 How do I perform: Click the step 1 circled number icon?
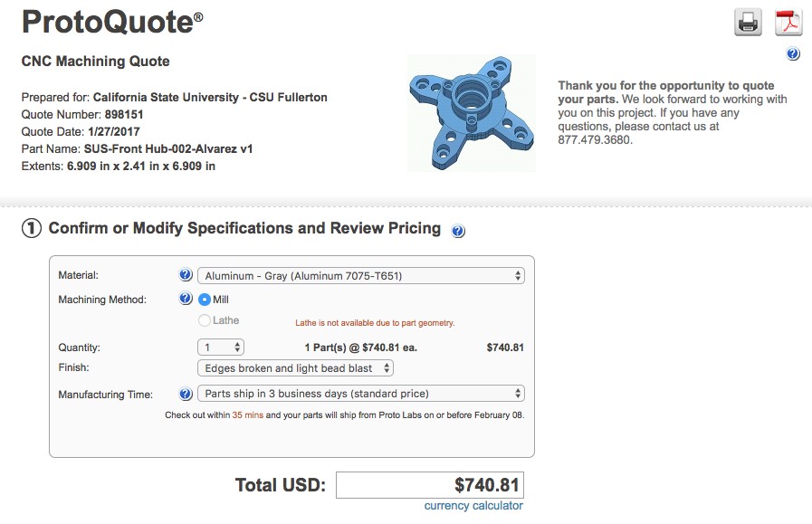coord(32,228)
